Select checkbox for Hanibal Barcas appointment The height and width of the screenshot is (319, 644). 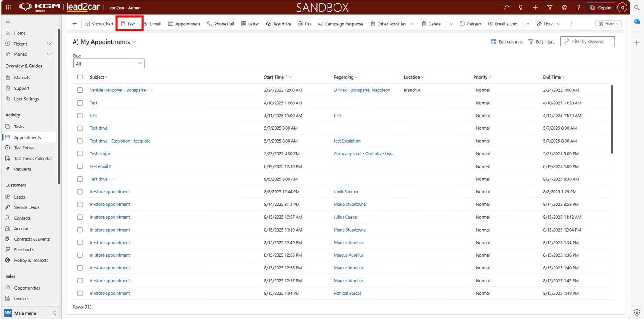click(x=80, y=293)
